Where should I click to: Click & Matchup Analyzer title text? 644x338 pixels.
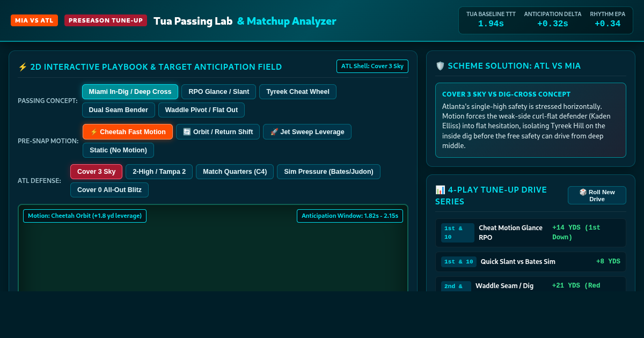[287, 21]
